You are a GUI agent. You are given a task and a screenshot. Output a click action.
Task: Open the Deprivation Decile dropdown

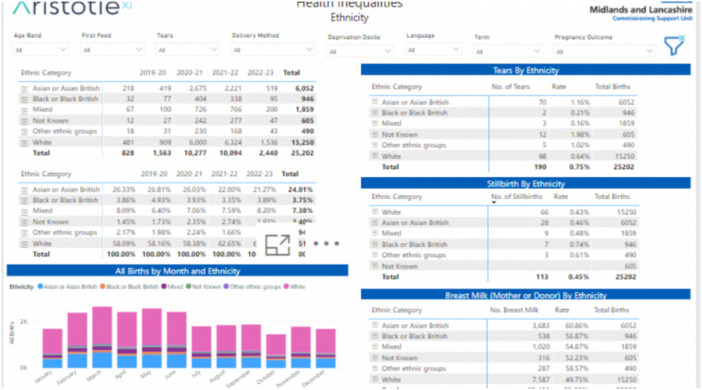[360, 51]
